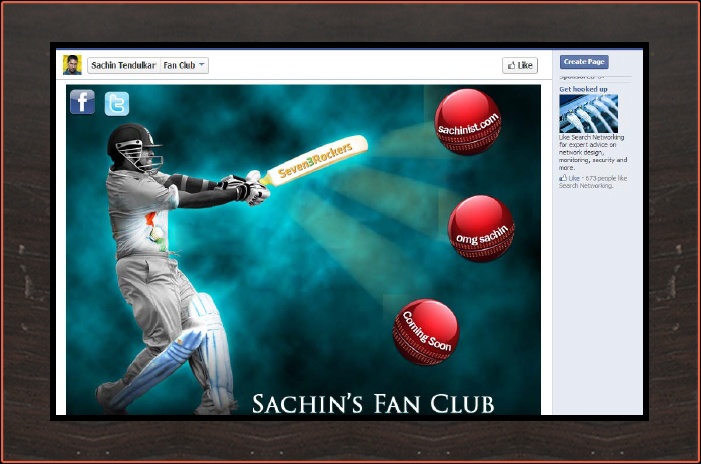The height and width of the screenshot is (464, 701).
Task: Click the omg sachin red ball
Action: (481, 228)
